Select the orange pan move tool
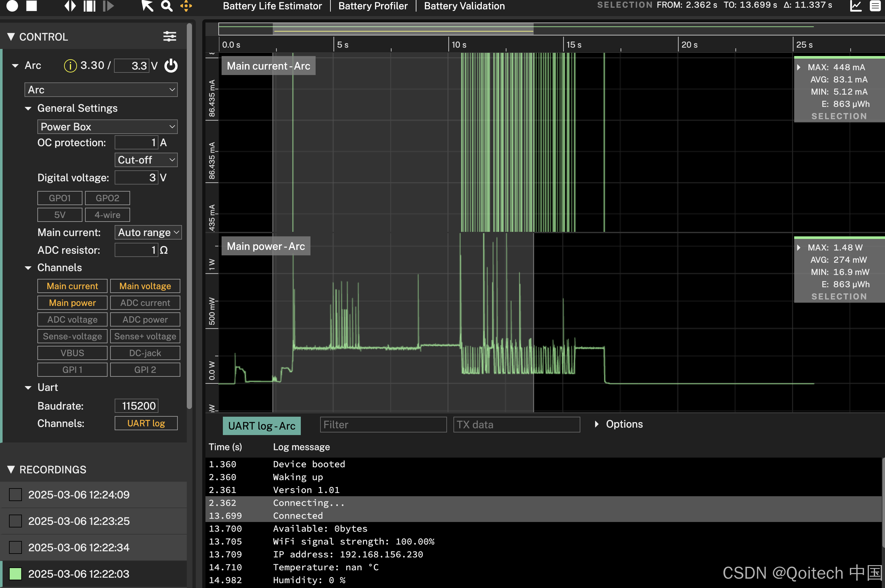Image resolution: width=885 pixels, height=588 pixels. tap(186, 5)
